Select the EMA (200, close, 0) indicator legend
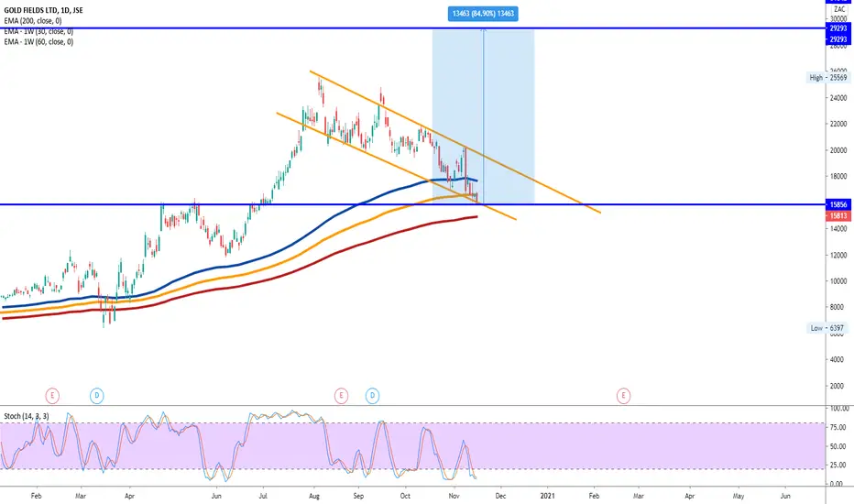 33,21
